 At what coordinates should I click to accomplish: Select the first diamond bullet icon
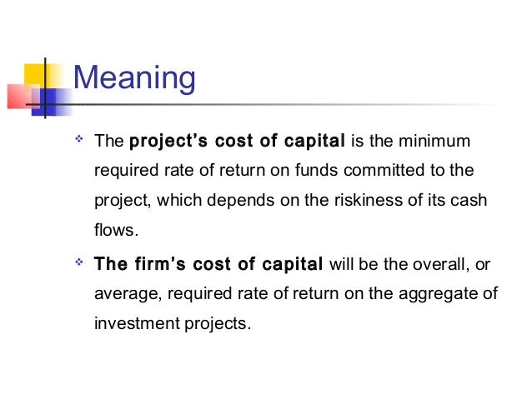[79, 138]
